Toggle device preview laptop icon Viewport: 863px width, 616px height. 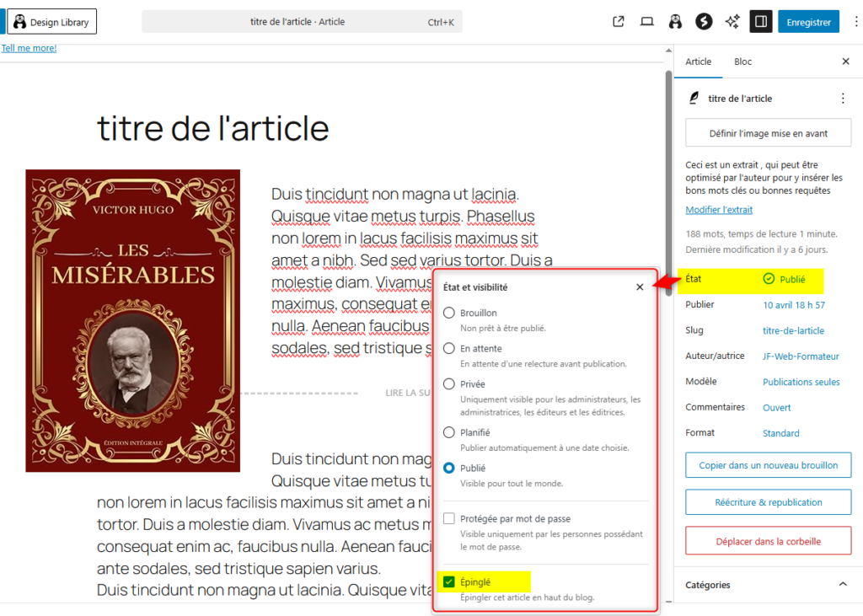[x=646, y=22]
